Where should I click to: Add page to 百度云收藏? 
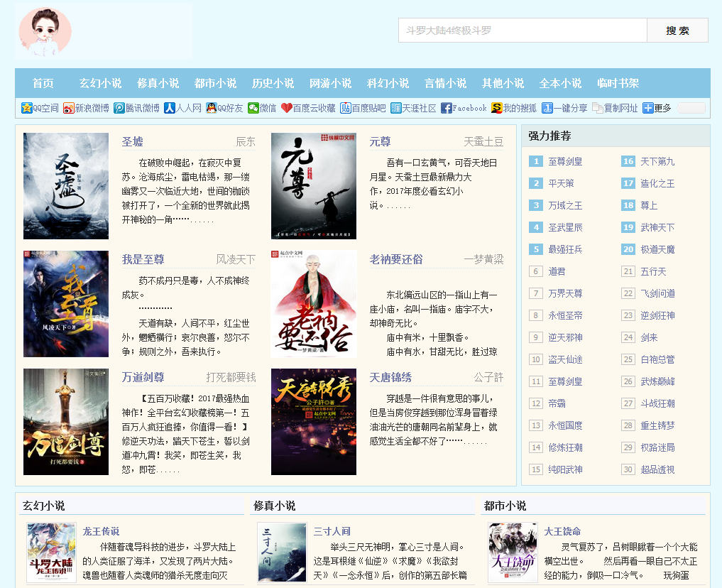point(287,108)
